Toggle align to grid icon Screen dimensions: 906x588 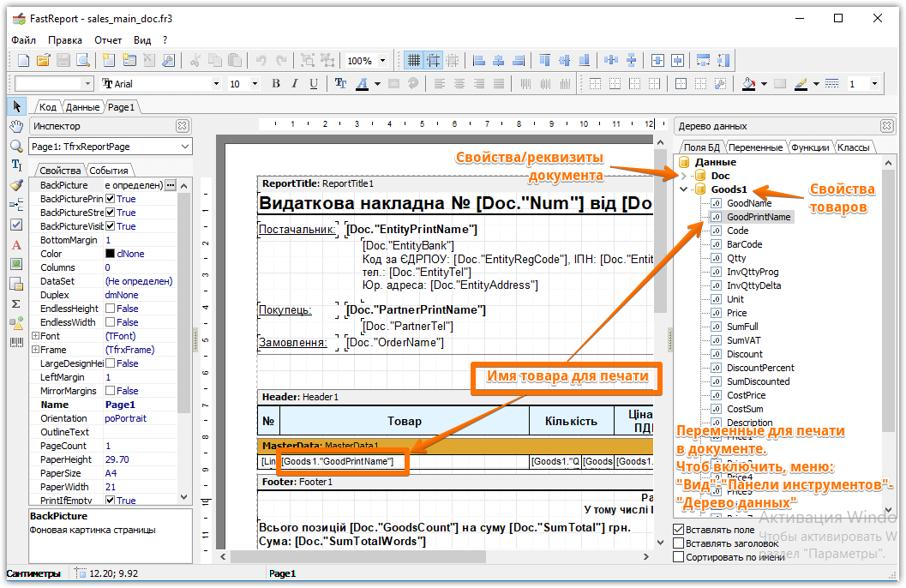(x=434, y=60)
